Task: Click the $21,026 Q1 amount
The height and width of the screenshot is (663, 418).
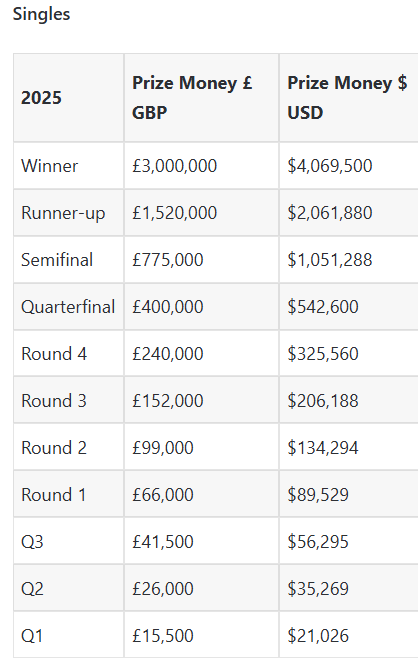Action: 318,636
